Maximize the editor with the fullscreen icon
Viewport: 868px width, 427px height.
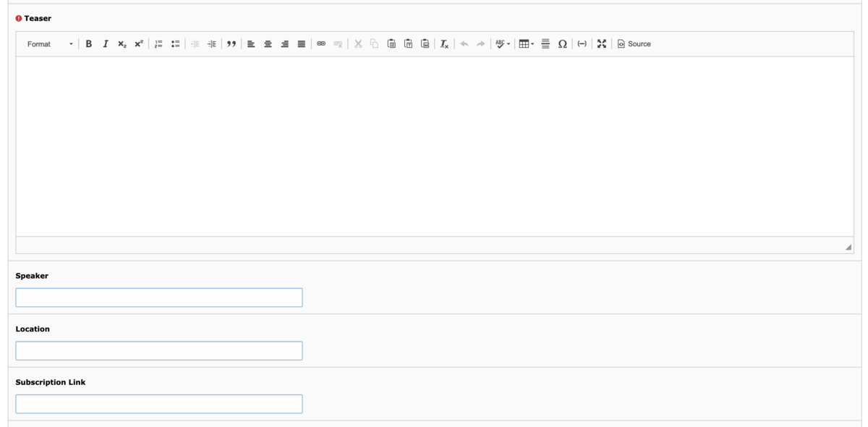602,44
